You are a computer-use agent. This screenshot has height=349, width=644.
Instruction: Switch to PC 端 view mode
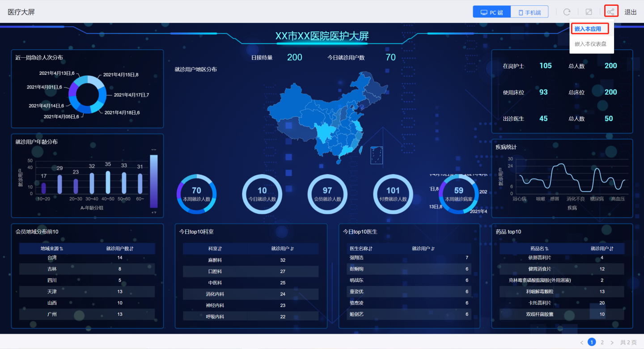[x=491, y=12]
